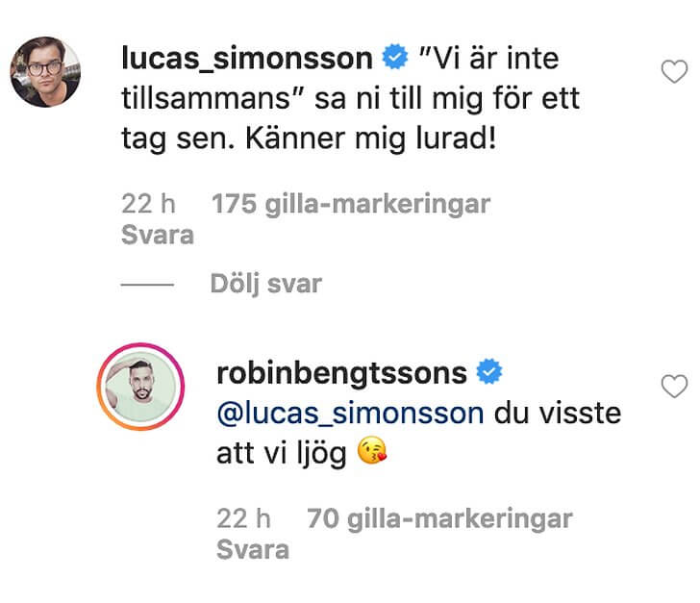
Task: Click verified badge next to lucas_simonsson
Action: pos(393,59)
